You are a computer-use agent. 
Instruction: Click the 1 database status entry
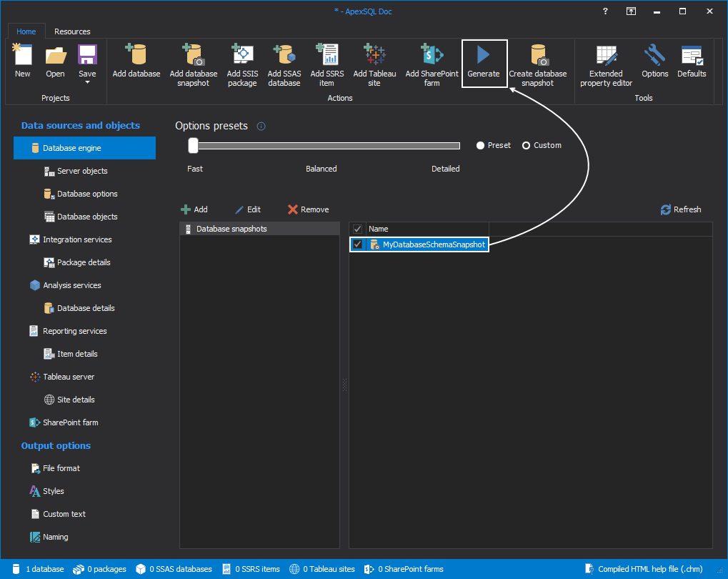click(x=38, y=569)
